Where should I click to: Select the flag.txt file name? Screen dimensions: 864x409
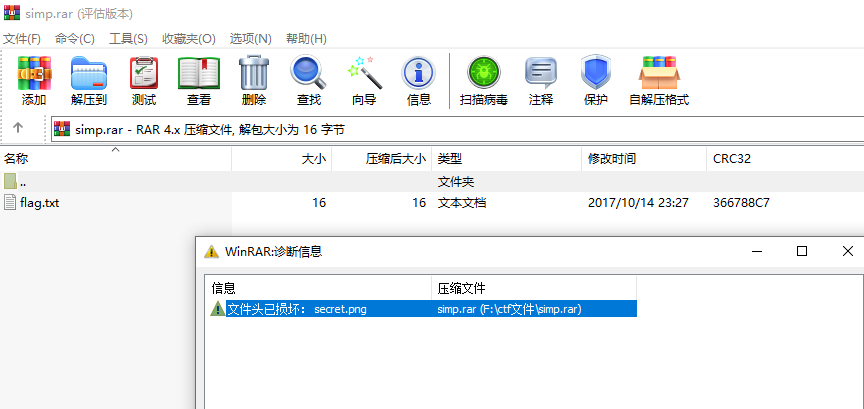(x=40, y=203)
